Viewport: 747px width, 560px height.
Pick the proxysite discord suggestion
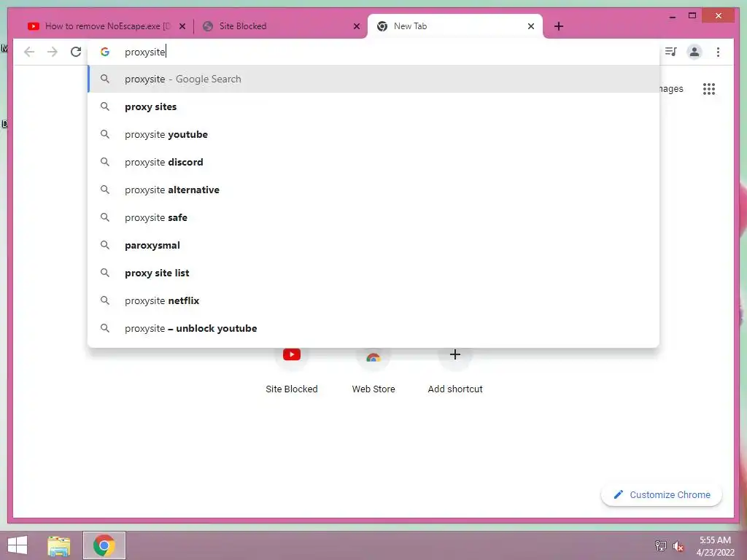click(x=374, y=162)
